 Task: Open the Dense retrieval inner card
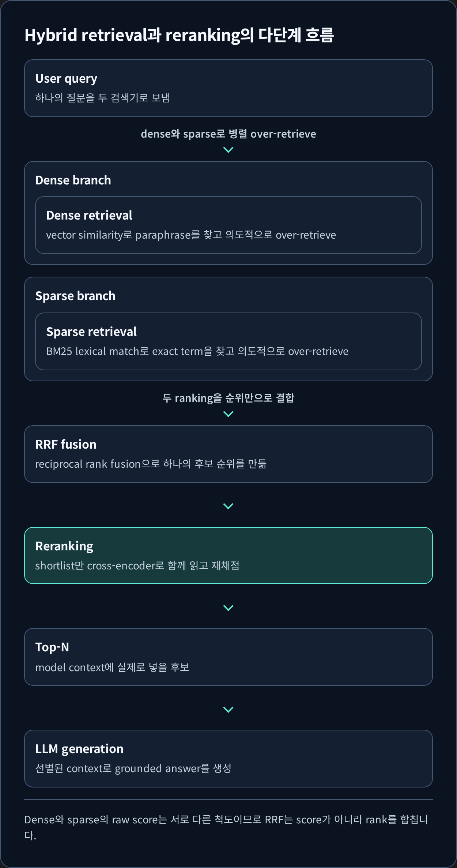[x=228, y=225]
